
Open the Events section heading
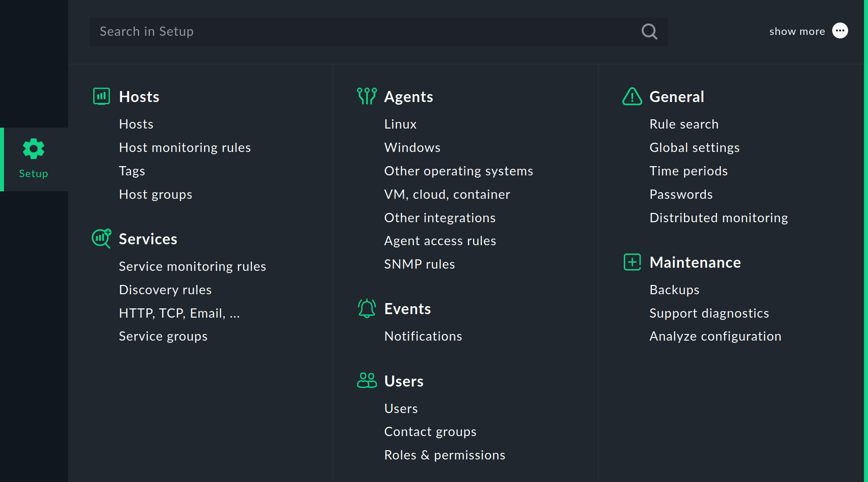tap(407, 309)
